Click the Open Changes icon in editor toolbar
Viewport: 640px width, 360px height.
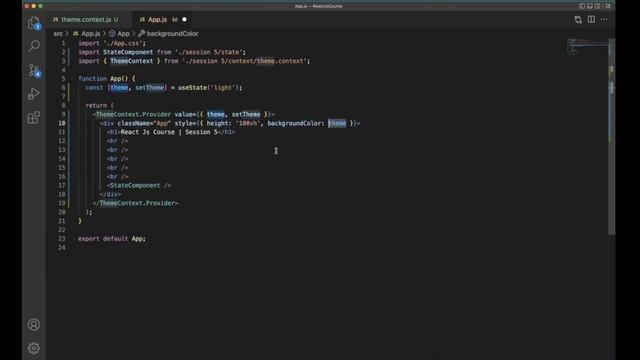click(578, 20)
